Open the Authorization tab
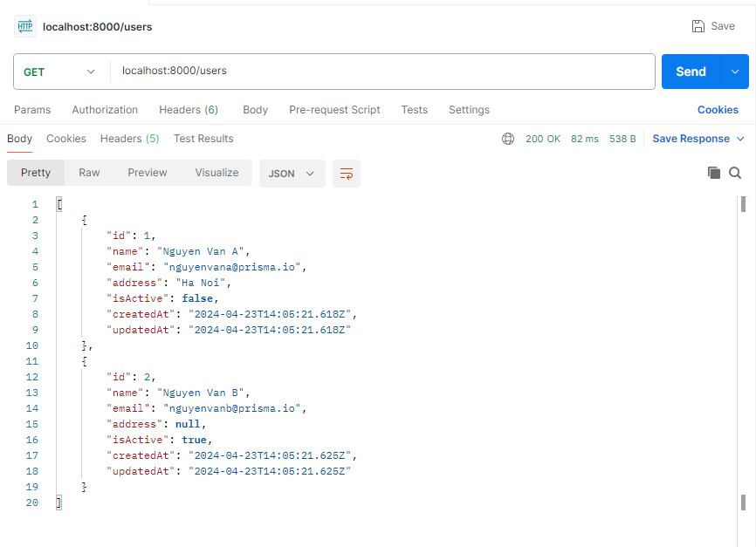This screenshot has height=547, width=756. point(105,110)
